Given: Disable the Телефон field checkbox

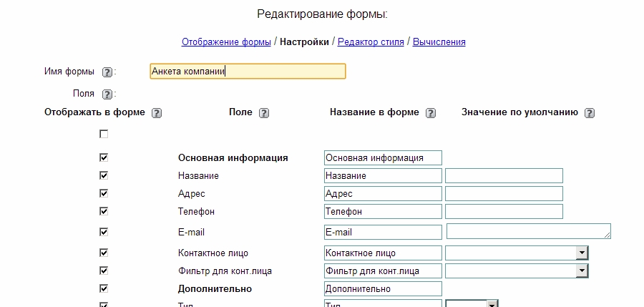Looking at the screenshot, I should 104,211.
